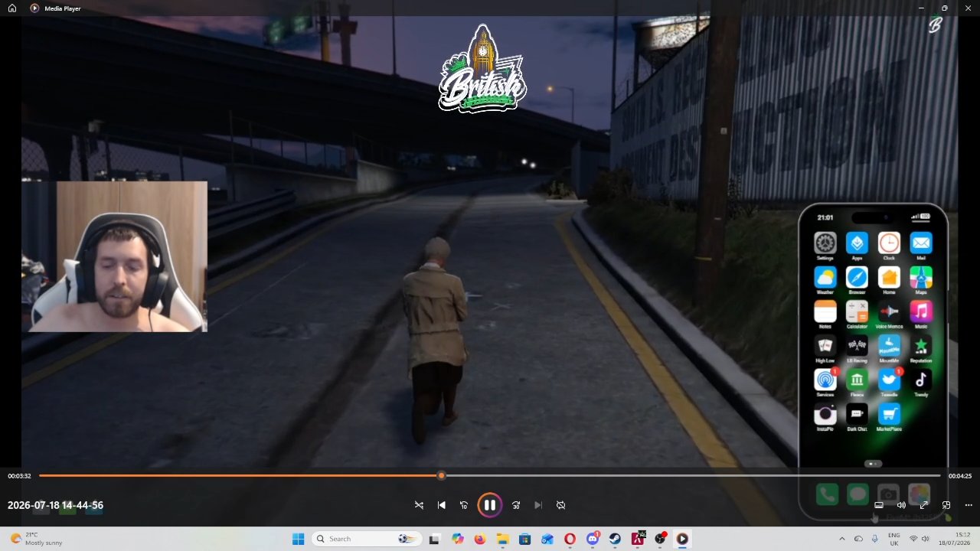Tap the green call icon in the phone dock

[x=826, y=494]
